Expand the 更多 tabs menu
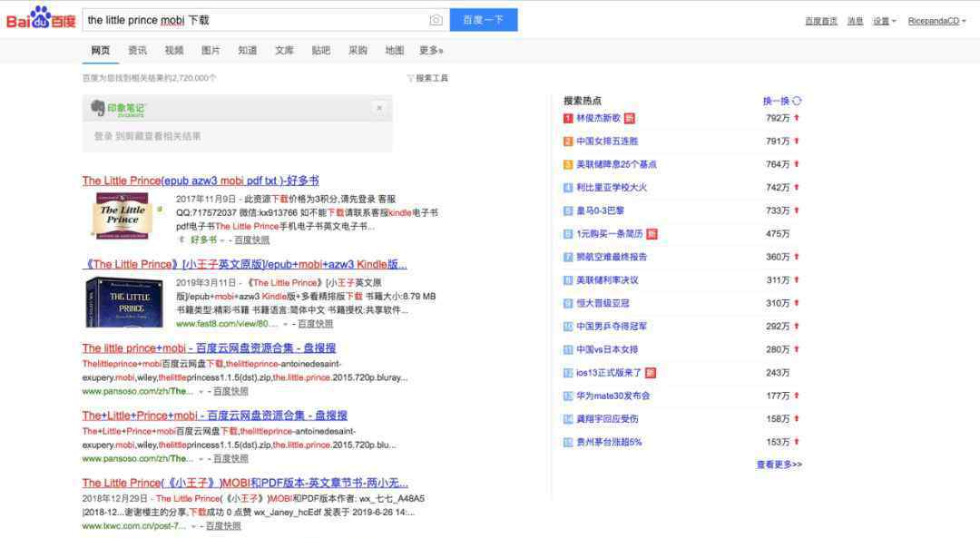The height and width of the screenshot is (538, 980). click(x=431, y=51)
